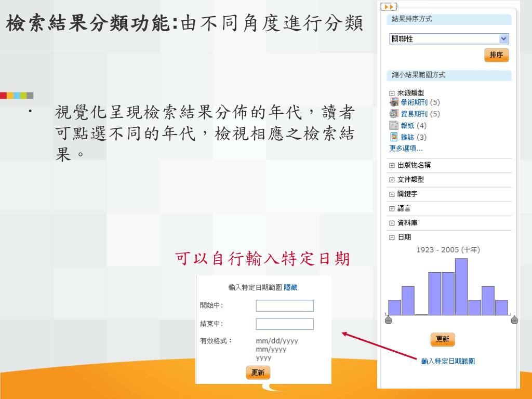The width and height of the screenshot is (532, 399).
Task: Click the mm/dd/yyyy format text
Action: tap(277, 341)
